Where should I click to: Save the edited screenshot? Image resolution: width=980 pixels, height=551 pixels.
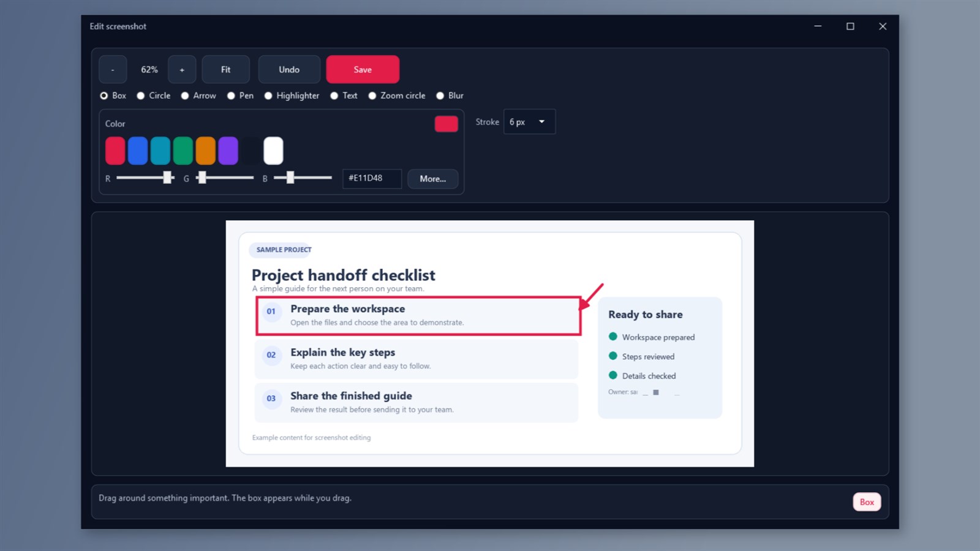coord(363,69)
